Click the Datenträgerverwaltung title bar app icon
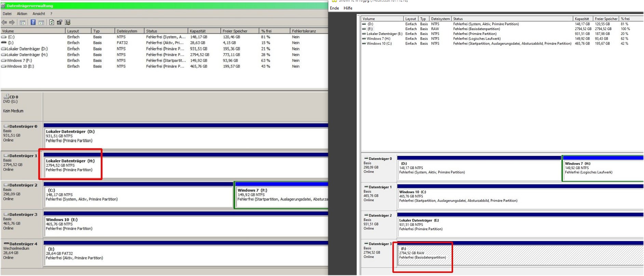 click(3, 6)
